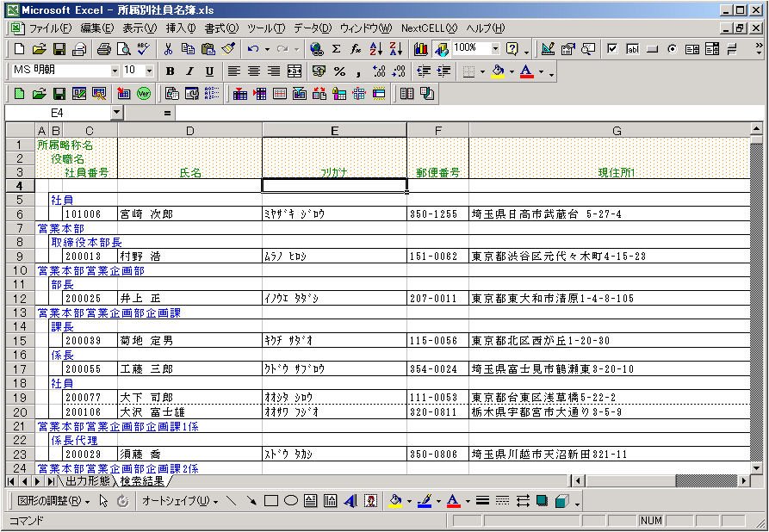The width and height of the screenshot is (769, 532).
Task: Select column E header
Action: 334,131
